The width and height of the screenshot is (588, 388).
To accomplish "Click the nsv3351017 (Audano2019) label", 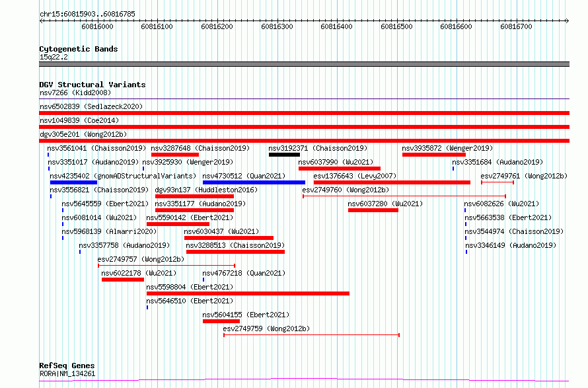I will tap(93, 162).
